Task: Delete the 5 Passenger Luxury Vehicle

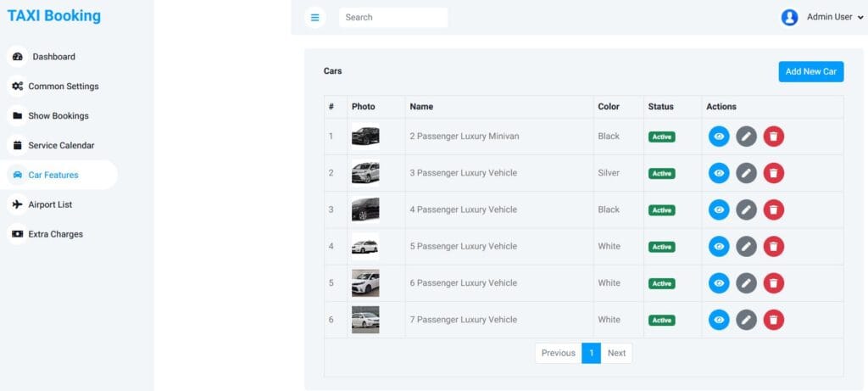Action: [x=773, y=247]
